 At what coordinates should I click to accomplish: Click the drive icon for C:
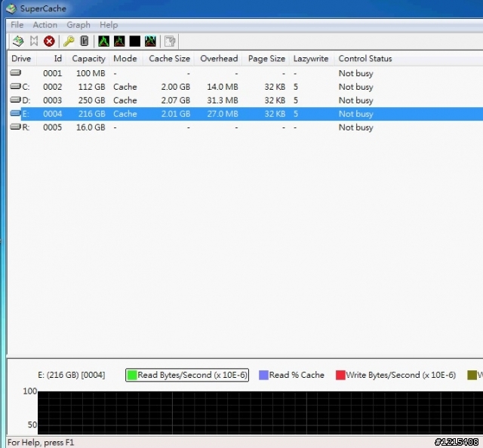tap(15, 86)
